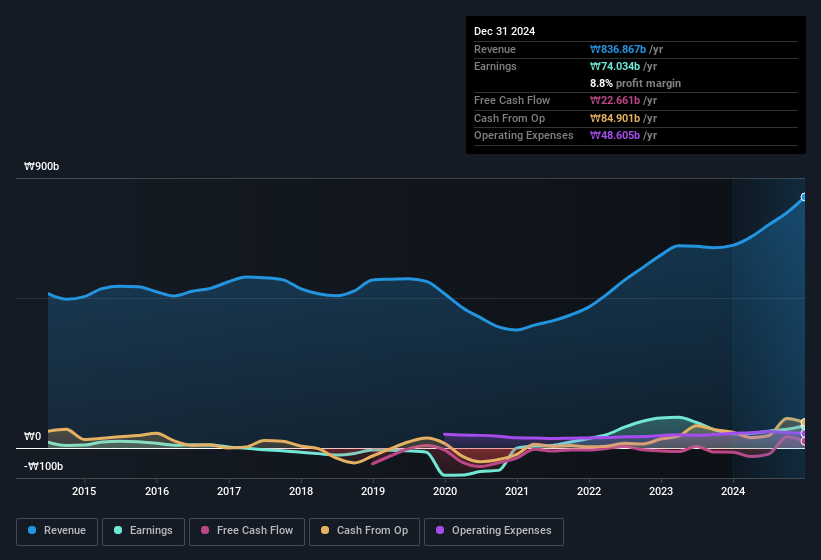Screen dimensions: 821x560
Task: Click the Earnings label in tooltip
Action: [495, 66]
